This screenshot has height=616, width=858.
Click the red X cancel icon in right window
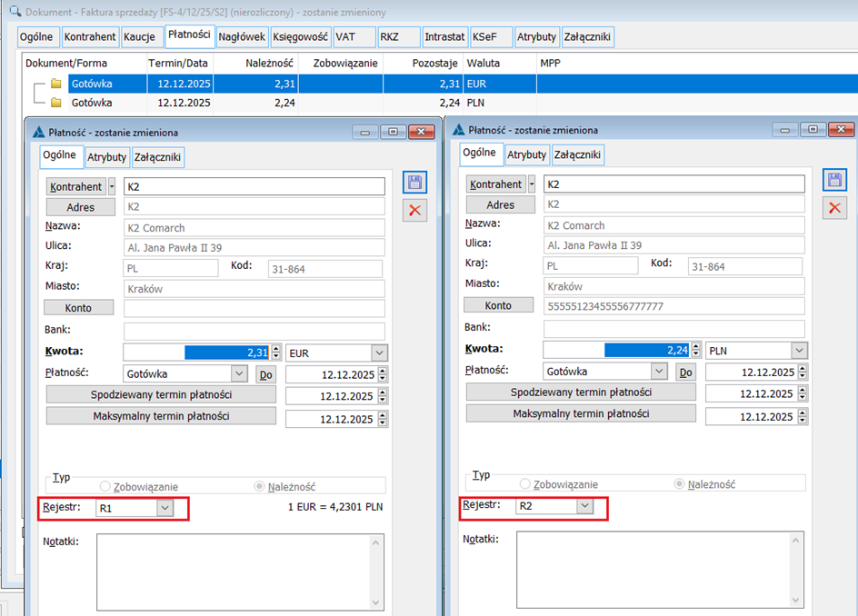834,208
